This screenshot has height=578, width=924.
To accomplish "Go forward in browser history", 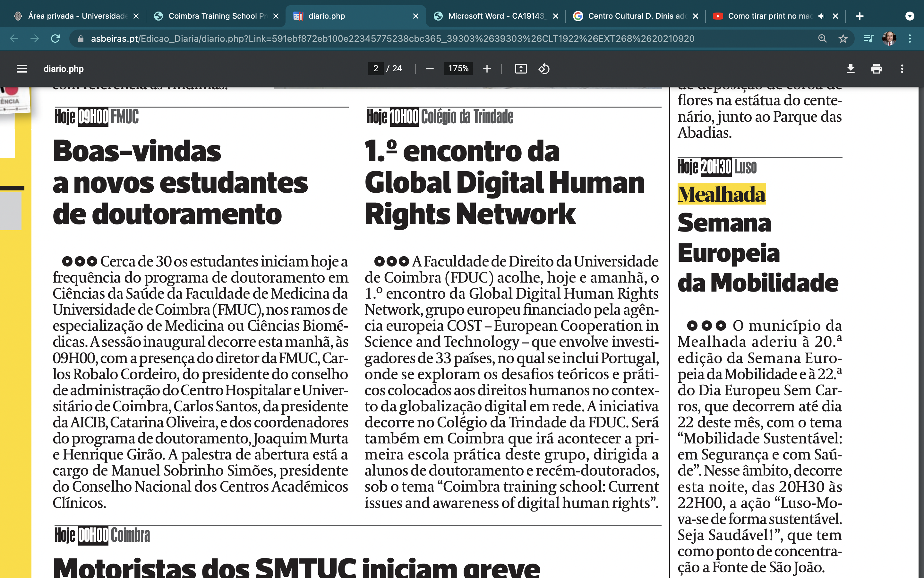I will click(35, 39).
